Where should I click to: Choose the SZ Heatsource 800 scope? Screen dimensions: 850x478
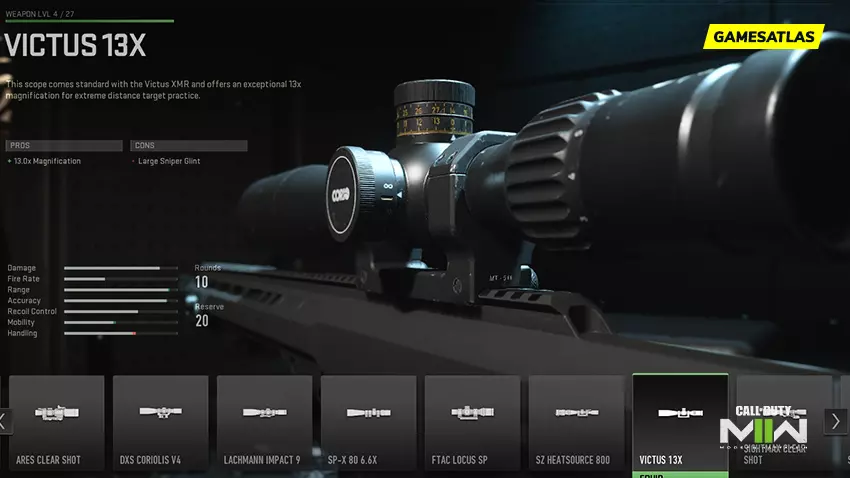(x=577, y=423)
